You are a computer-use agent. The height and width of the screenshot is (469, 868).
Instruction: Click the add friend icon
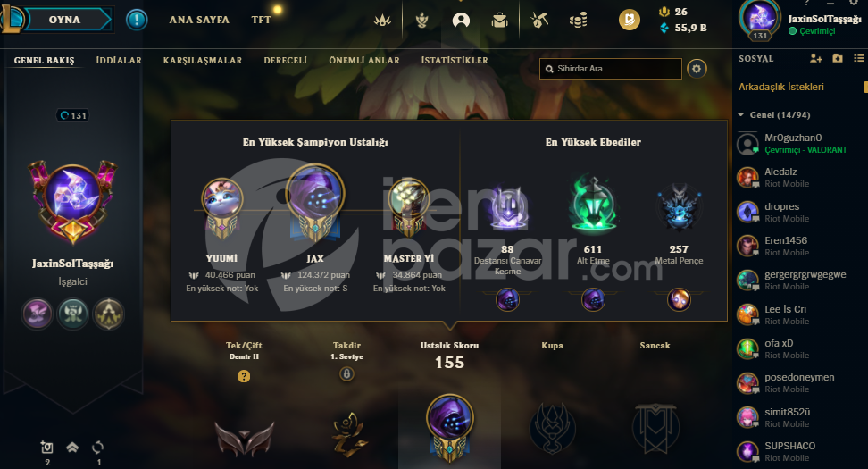(815, 59)
